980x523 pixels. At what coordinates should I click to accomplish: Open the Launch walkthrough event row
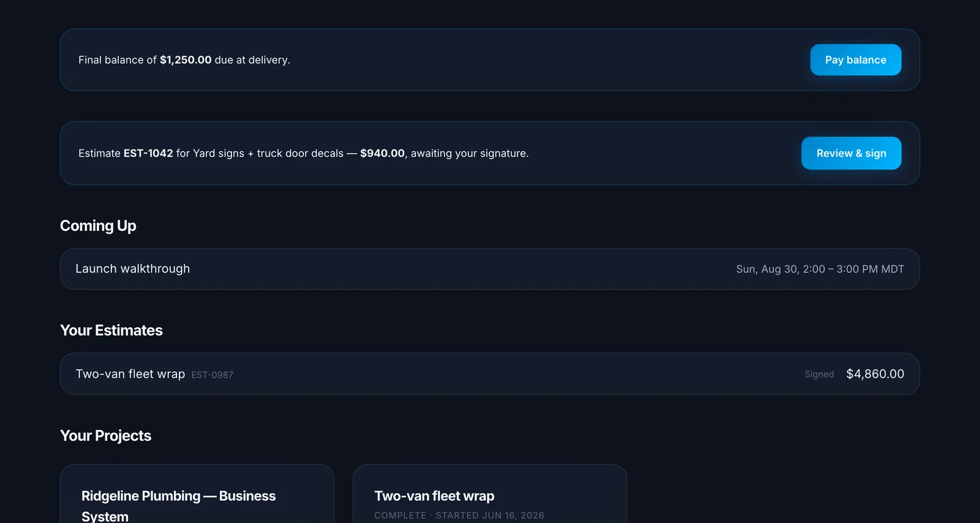click(x=490, y=269)
